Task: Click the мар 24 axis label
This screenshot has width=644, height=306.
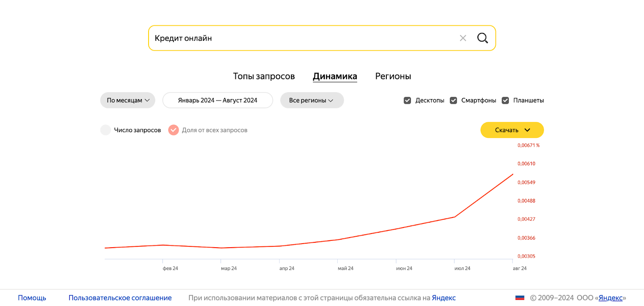Action: point(229,268)
